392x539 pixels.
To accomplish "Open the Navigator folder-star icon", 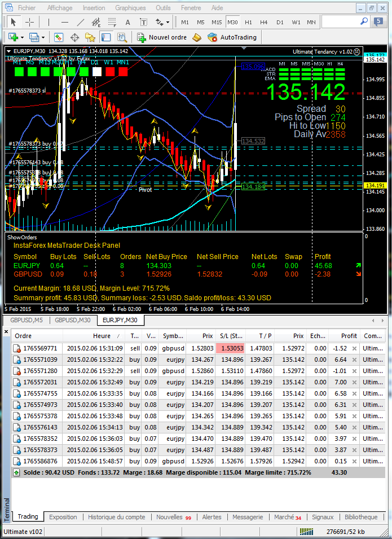I will (90, 37).
